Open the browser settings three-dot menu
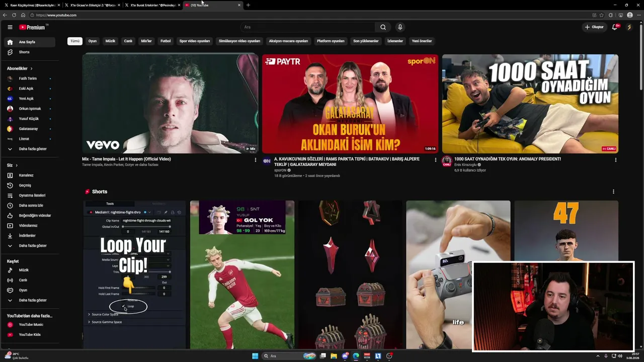 point(638,15)
